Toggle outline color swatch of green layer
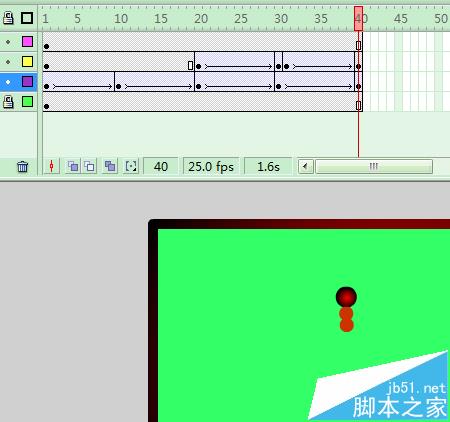Image resolution: width=450 pixels, height=422 pixels. (27, 102)
